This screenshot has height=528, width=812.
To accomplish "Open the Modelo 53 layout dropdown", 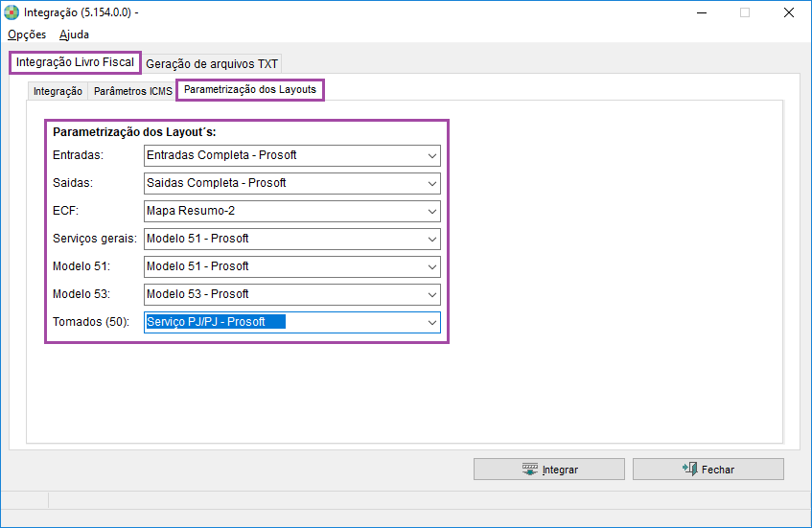I will pyautogui.click(x=292, y=294).
